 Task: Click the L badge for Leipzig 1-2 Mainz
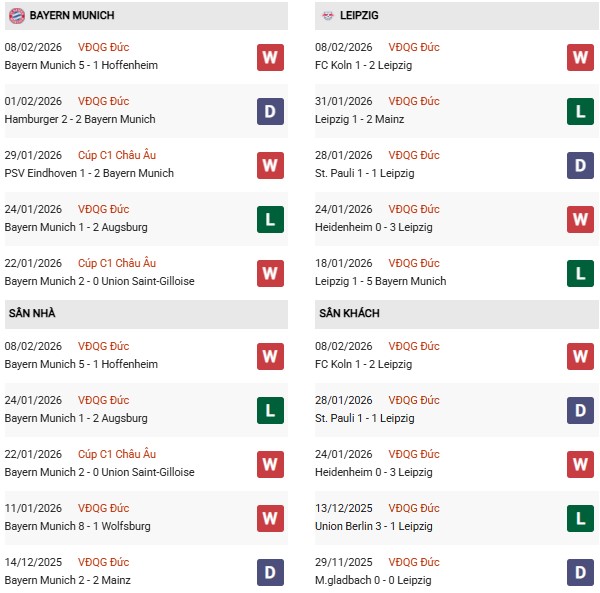point(581,111)
